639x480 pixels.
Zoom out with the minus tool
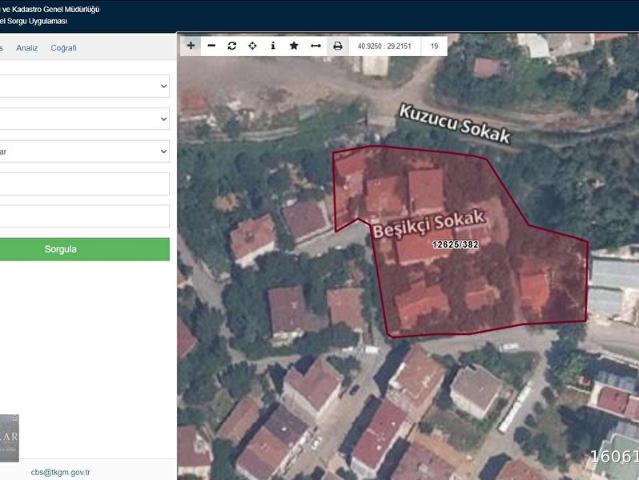coord(211,46)
